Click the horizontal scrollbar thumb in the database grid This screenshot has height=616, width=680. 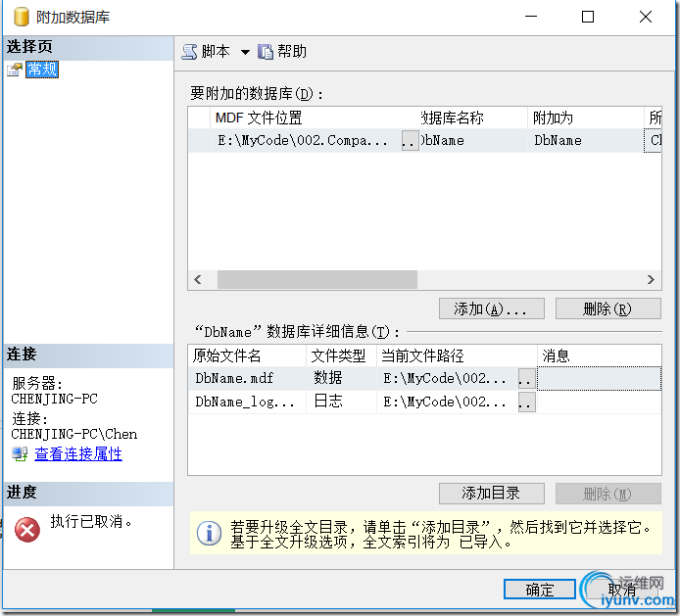coord(317,280)
